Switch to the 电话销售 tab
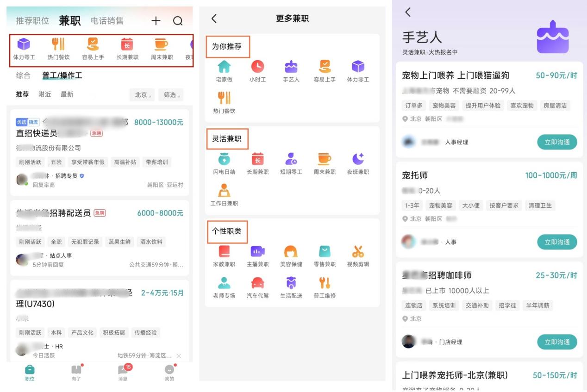The width and height of the screenshot is (587, 392). pos(107,21)
